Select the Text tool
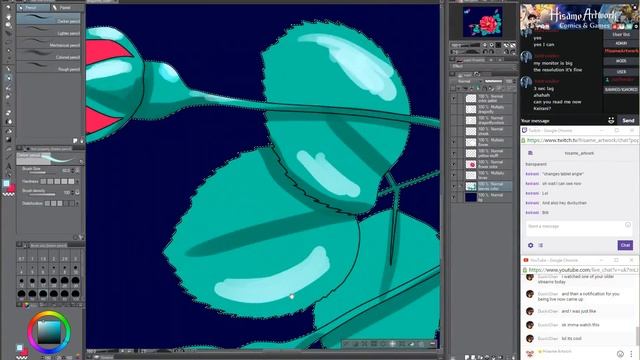 (x=9, y=166)
